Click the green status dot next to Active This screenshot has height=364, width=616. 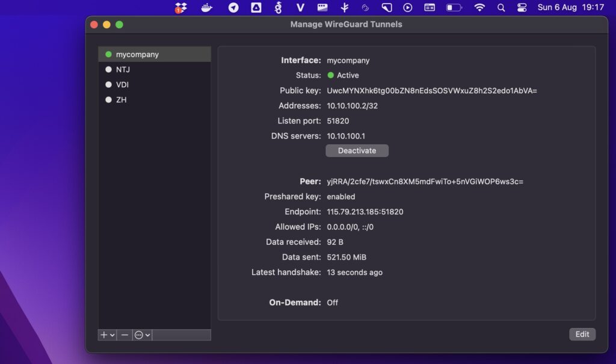click(x=331, y=75)
